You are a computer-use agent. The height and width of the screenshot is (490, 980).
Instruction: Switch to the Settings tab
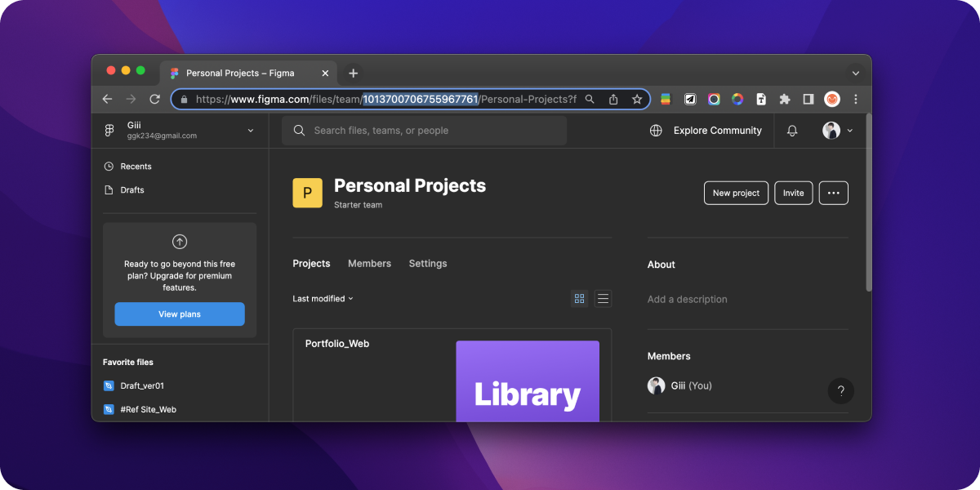(x=428, y=264)
